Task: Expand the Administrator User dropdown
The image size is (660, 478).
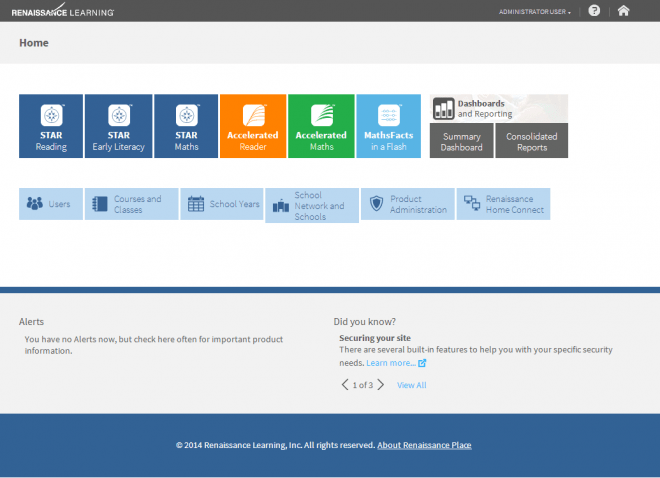Action: (x=535, y=12)
